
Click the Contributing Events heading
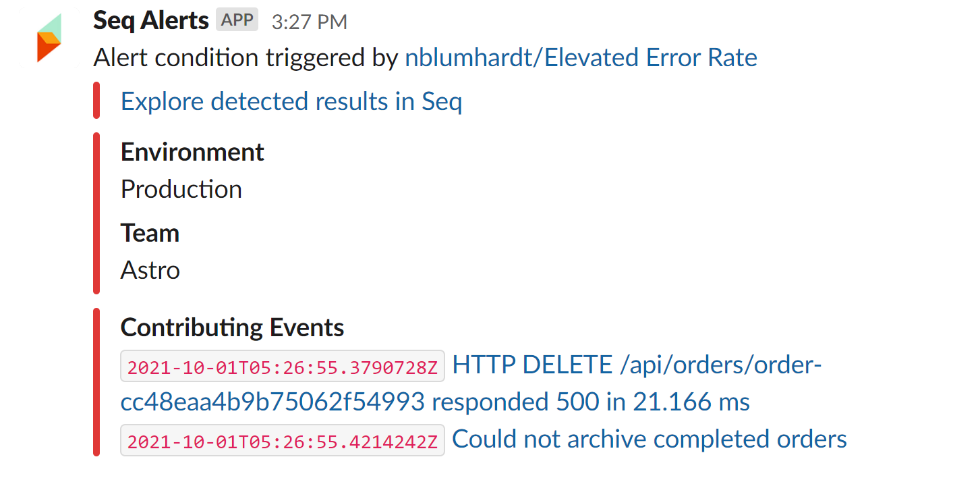tap(232, 327)
